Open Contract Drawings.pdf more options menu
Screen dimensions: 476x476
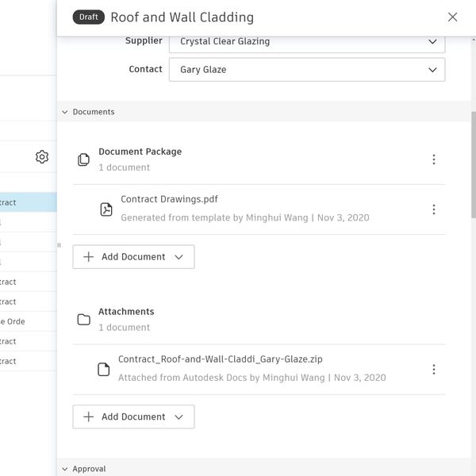(x=433, y=209)
